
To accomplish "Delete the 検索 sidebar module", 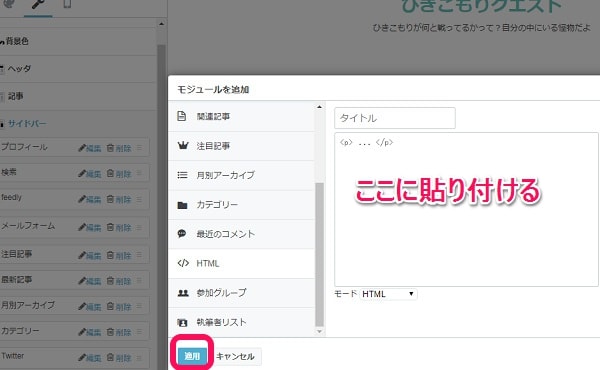I will (119, 174).
